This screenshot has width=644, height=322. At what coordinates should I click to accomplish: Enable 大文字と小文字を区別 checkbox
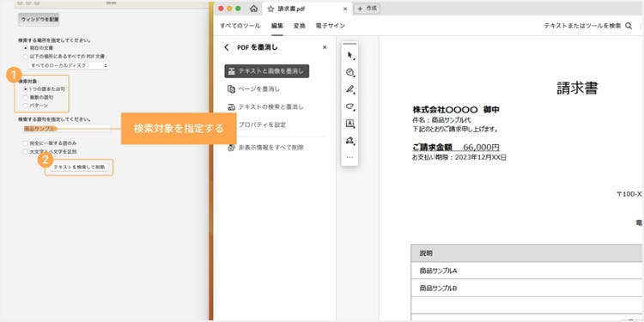coord(26,151)
